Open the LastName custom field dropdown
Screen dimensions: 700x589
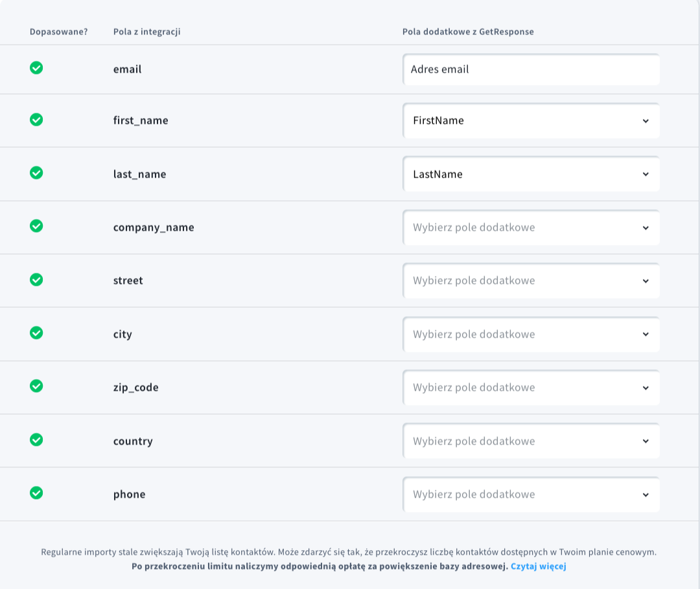531,174
